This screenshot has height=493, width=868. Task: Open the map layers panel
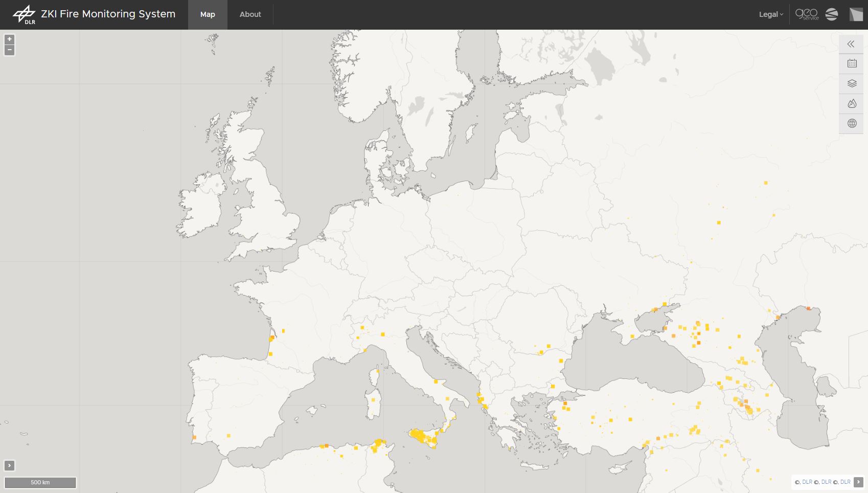pyautogui.click(x=852, y=83)
